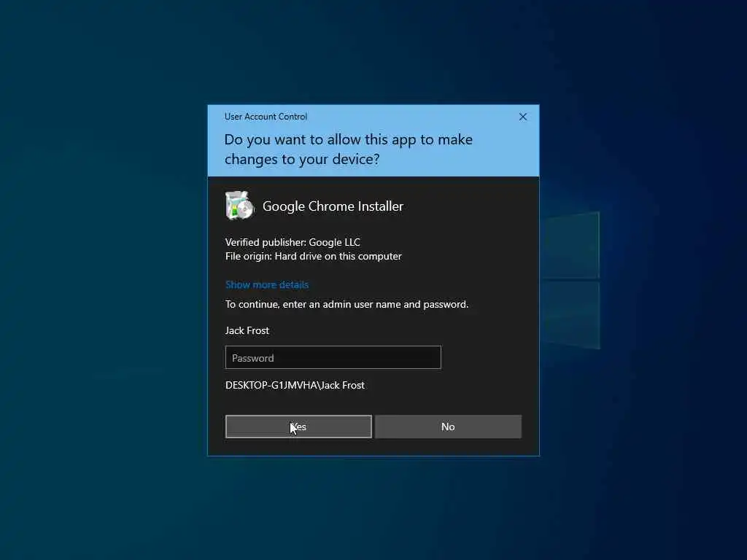Click 'To continue, enter an admin user name' text

(x=347, y=304)
